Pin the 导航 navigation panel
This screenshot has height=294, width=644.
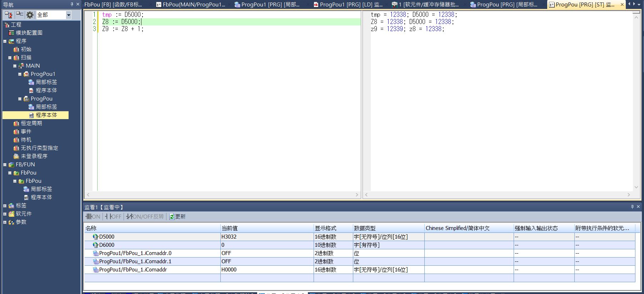click(72, 4)
